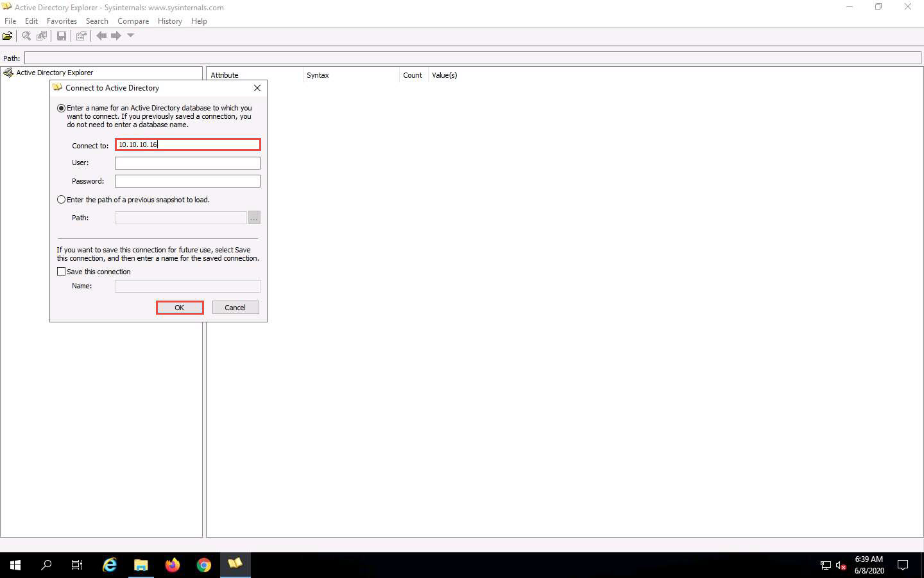Image resolution: width=924 pixels, height=578 pixels.
Task: Minimize the Active Directory Explorer window
Action: click(x=850, y=7)
